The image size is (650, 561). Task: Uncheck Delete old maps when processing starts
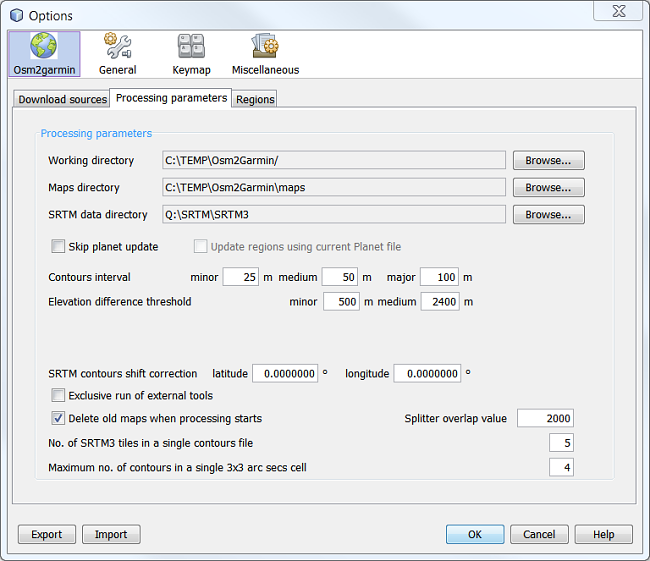[x=58, y=418]
